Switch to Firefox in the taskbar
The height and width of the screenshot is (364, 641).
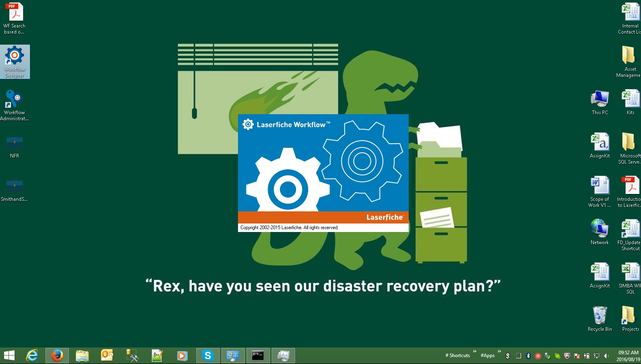57,355
